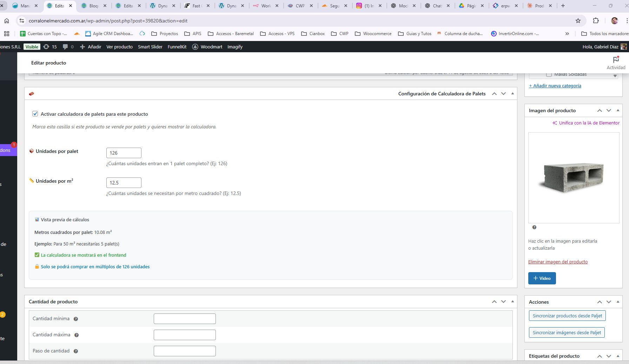629x364 pixels.
Task: Collapse the Configuración de Calculadora de Palets panel
Action: pos(512,94)
